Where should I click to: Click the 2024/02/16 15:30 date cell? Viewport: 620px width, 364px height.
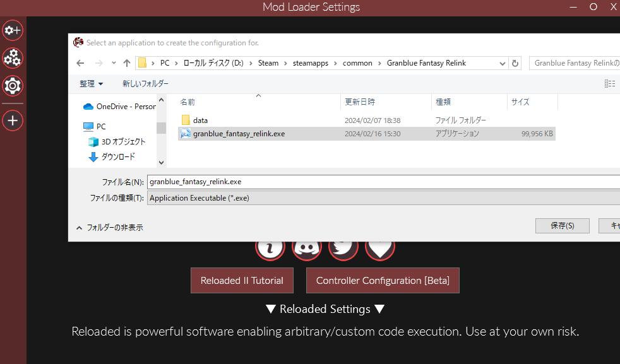click(x=373, y=134)
